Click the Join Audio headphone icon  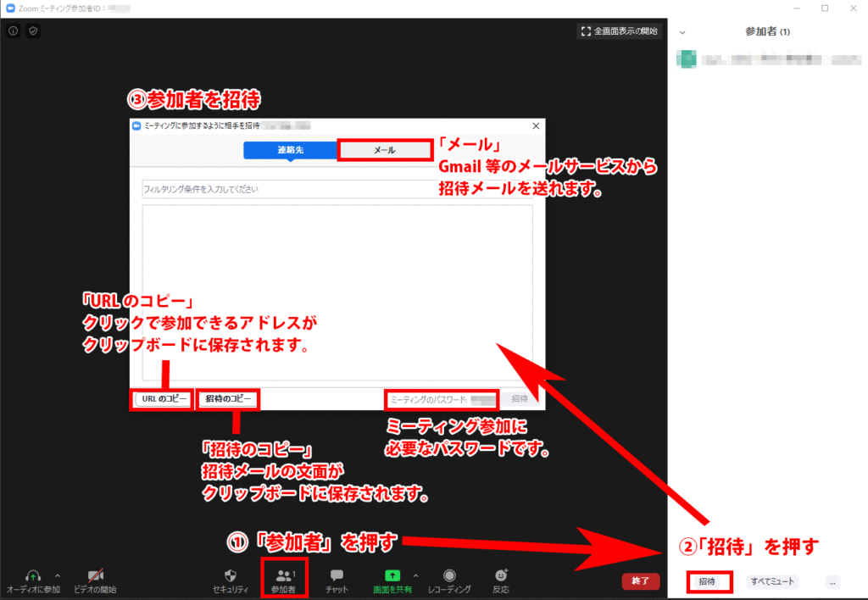pyautogui.click(x=33, y=575)
